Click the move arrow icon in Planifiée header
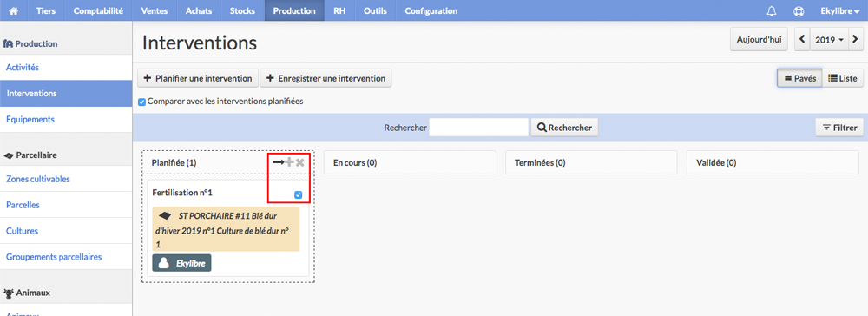868x316 pixels. (278, 162)
